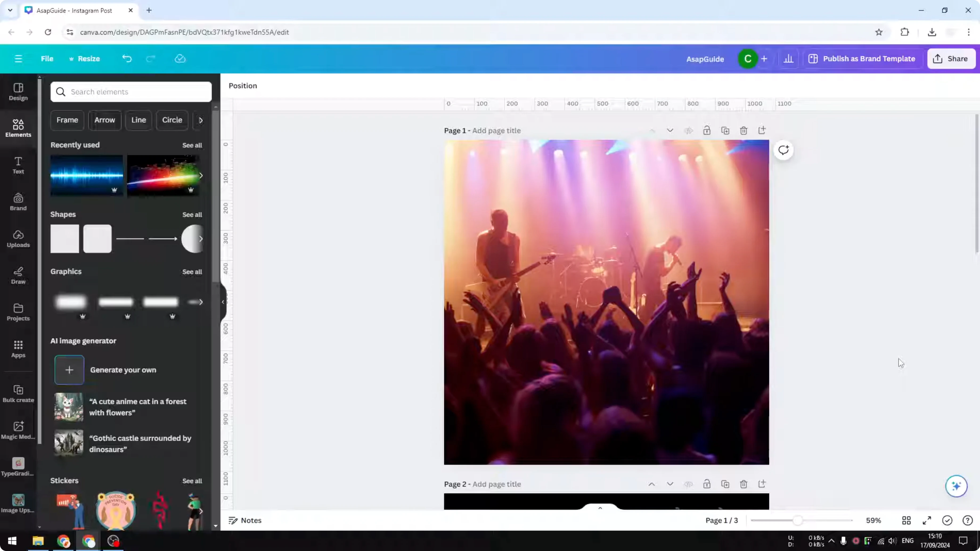
Task: Open the design checker checkmark icon
Action: (x=947, y=520)
